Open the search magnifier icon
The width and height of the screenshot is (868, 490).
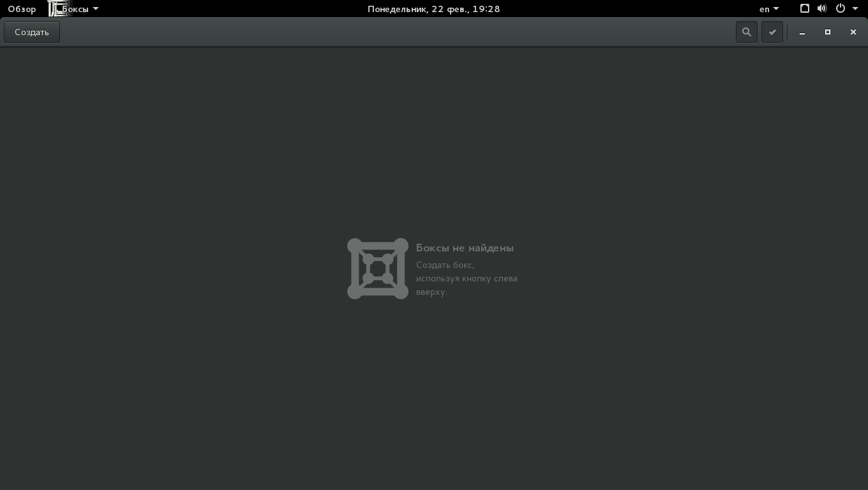click(x=747, y=32)
